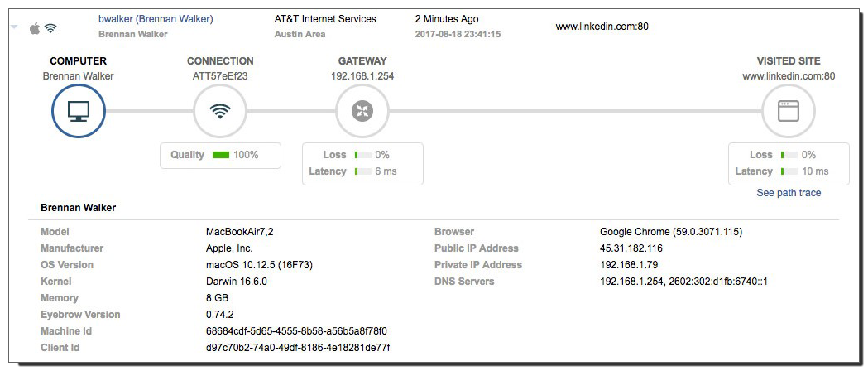Click the Apple logo icon
This screenshot has height=371, width=868.
point(35,28)
